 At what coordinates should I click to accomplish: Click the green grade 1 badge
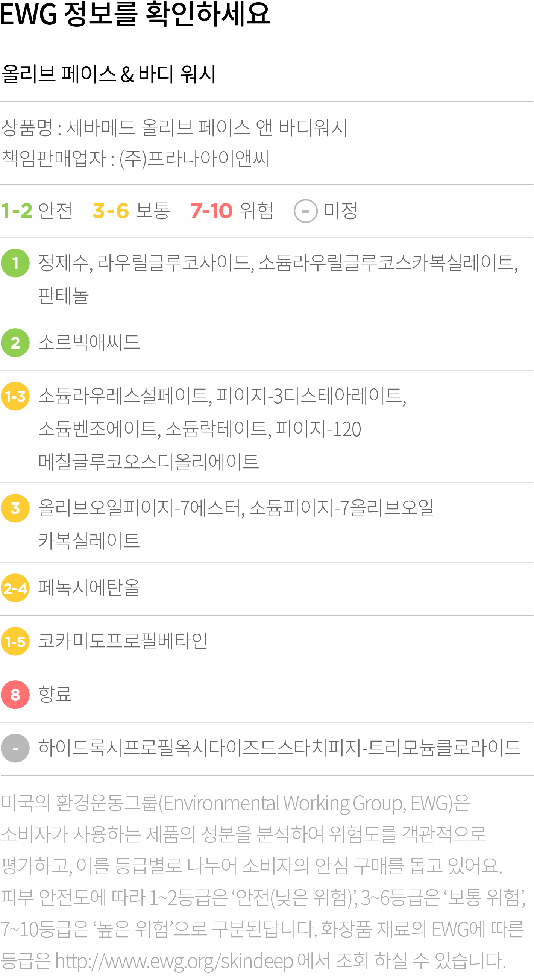(x=15, y=263)
